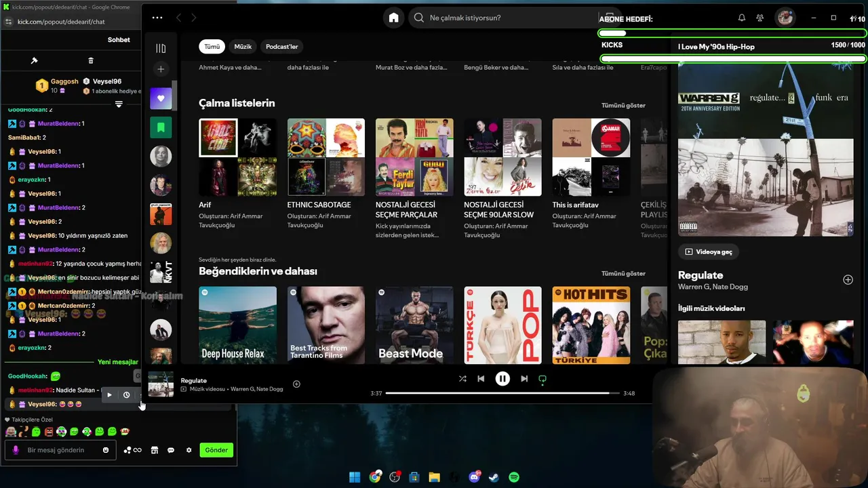Select the Müzik filter chip
The image size is (868, 488).
(243, 47)
